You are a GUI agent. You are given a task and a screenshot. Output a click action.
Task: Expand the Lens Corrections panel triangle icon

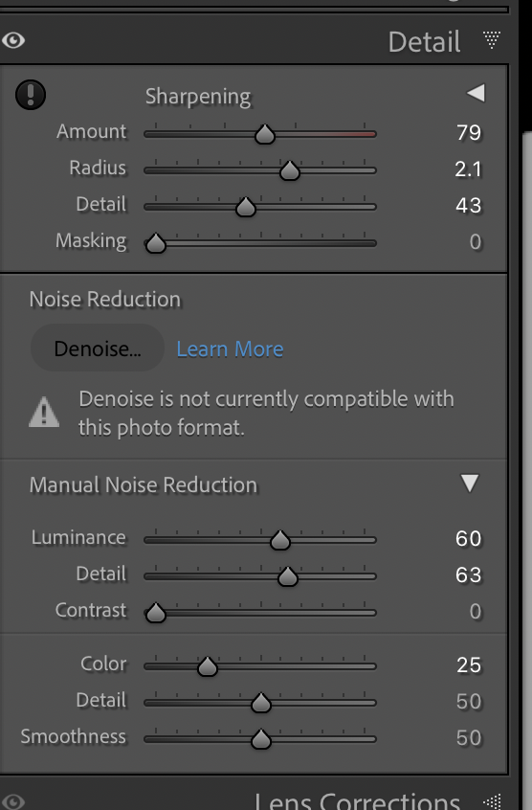tap(492, 801)
